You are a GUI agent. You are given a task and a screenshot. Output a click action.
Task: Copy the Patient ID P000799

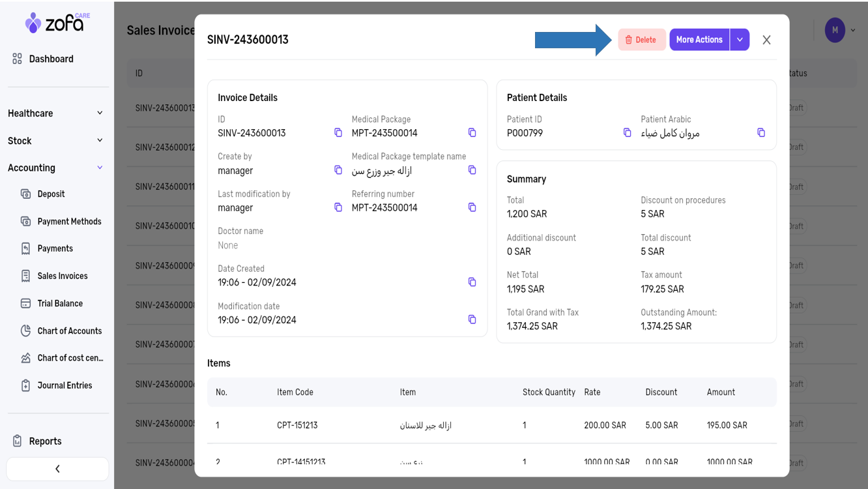[x=628, y=133]
